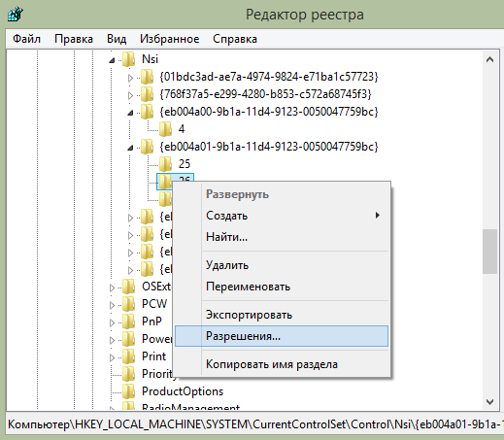Select the Nsi key label
The height and width of the screenshot is (440, 504).
(x=150, y=59)
